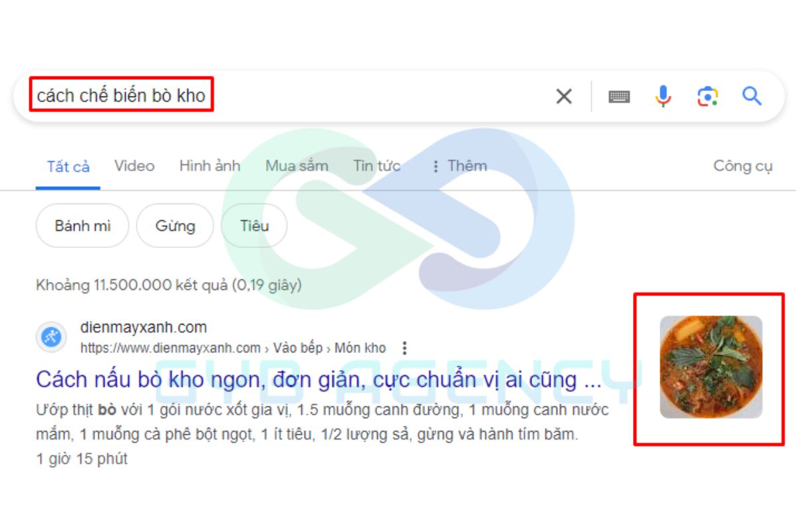Open the Cách nấu bò kho ngon result title
The height and width of the screenshot is (532, 798).
coord(319,380)
